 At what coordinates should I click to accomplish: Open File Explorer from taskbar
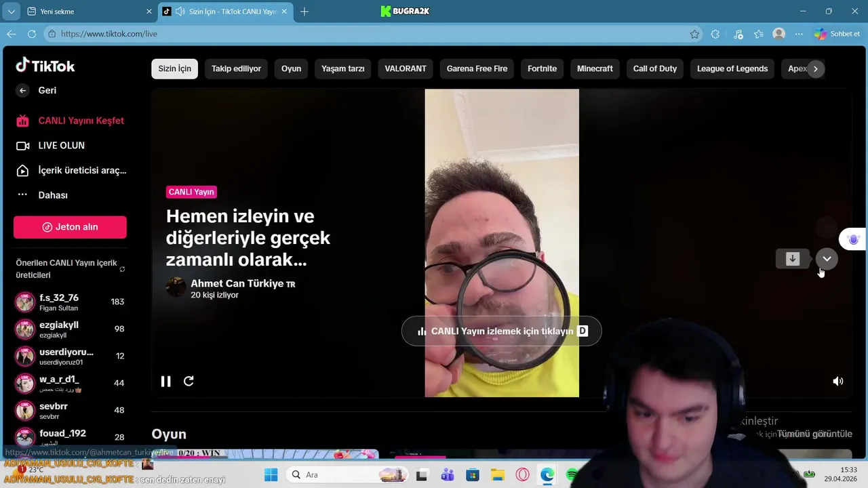498,475
